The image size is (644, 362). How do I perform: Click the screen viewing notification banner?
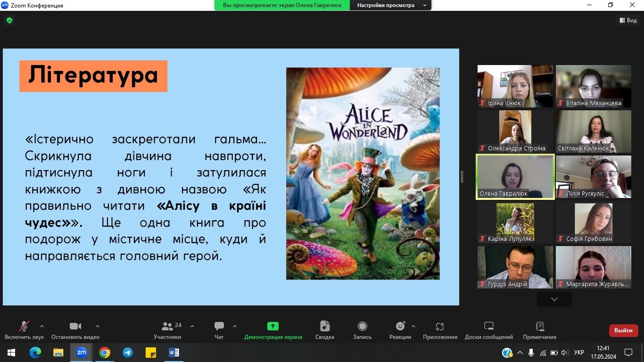282,5
